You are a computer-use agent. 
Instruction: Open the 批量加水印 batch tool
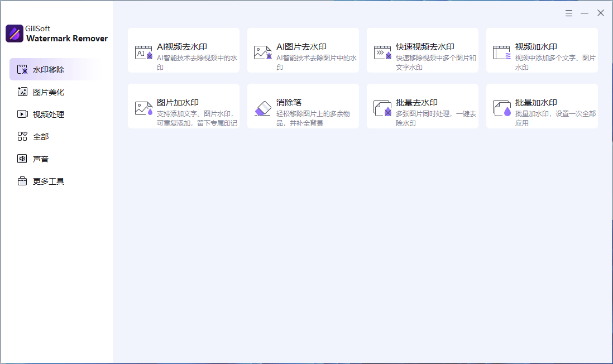[542, 106]
